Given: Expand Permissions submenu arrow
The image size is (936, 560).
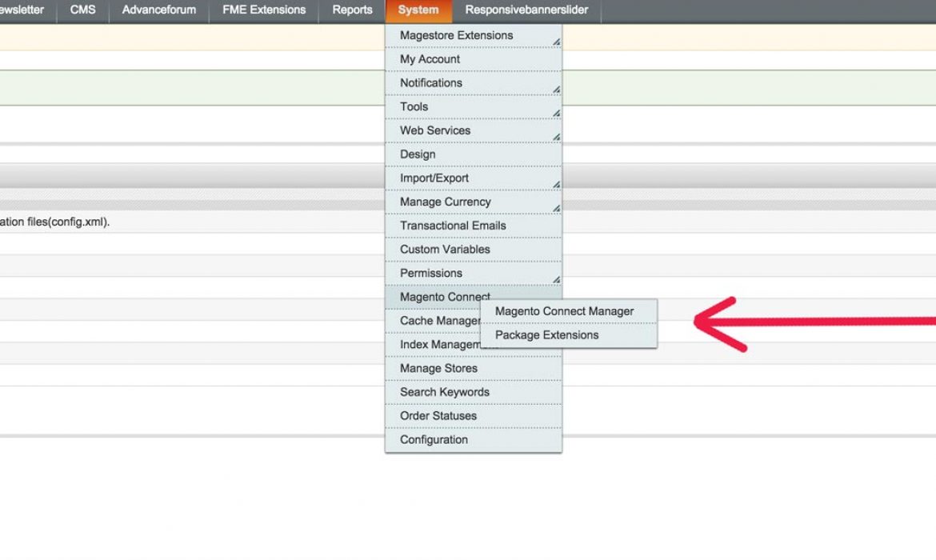Looking at the screenshot, I should tap(556, 279).
